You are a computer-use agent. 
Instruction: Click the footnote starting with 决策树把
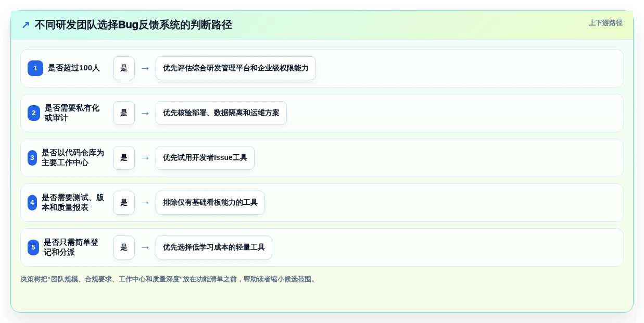click(x=169, y=279)
